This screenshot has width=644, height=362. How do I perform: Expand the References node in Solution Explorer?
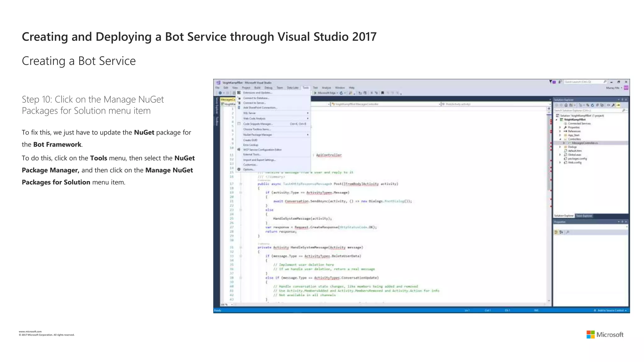click(560, 131)
